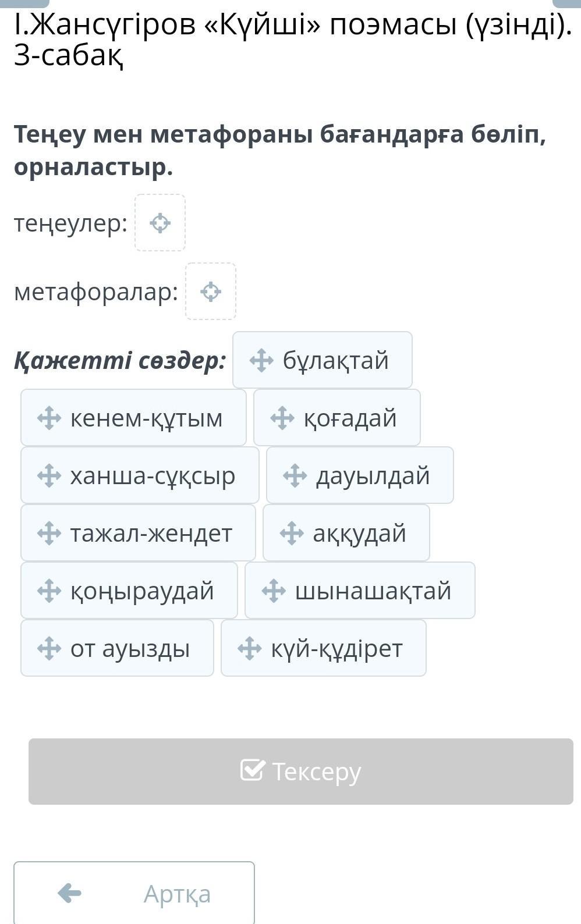Click the drag handle icon on дауылдай
The image size is (581, 924).
[295, 475]
